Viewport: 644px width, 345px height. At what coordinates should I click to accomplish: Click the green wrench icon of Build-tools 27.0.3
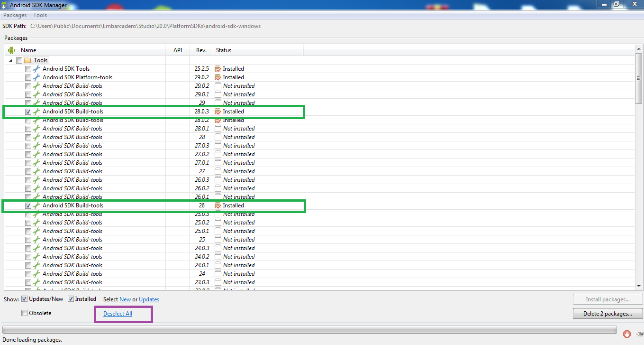pyautogui.click(x=36, y=146)
